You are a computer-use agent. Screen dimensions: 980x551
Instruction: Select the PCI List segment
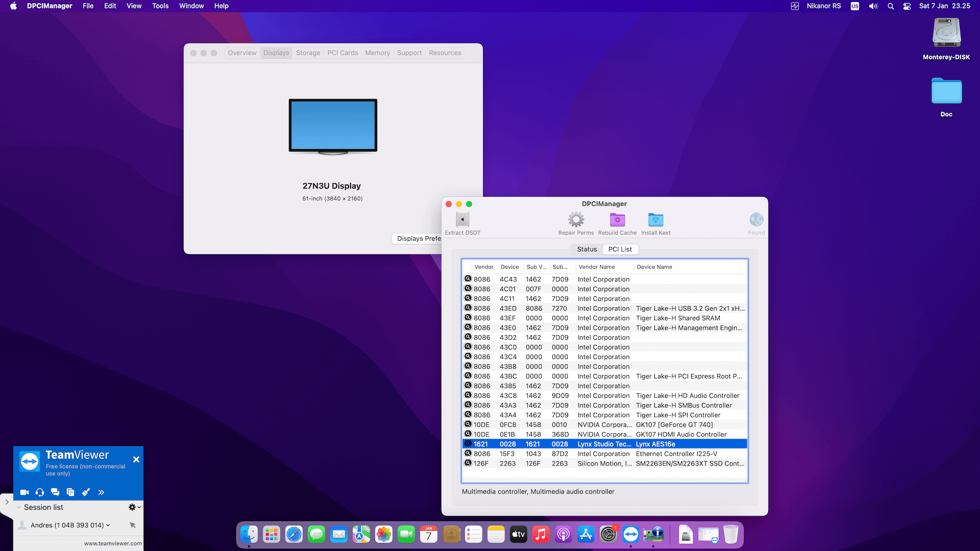point(620,249)
